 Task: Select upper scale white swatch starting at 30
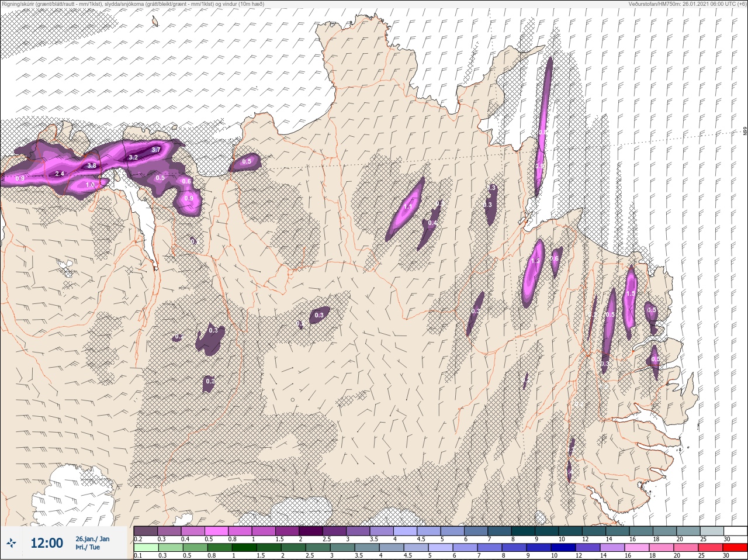[x=735, y=531]
